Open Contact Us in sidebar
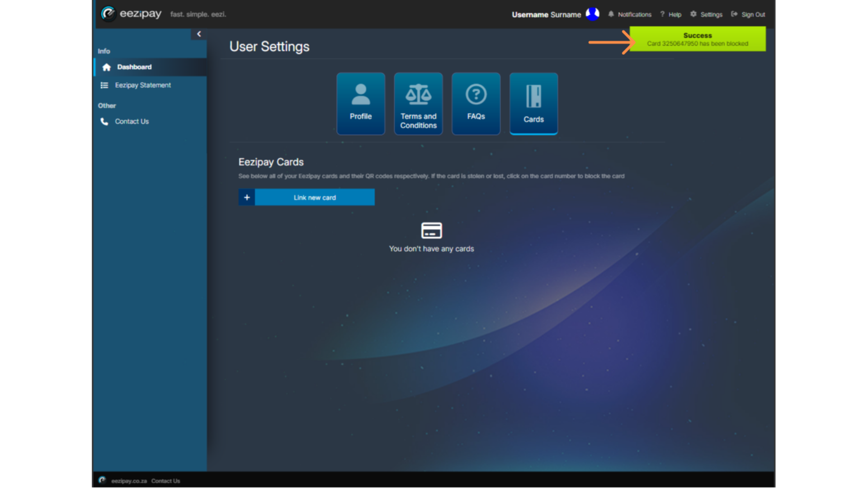 (x=151, y=121)
